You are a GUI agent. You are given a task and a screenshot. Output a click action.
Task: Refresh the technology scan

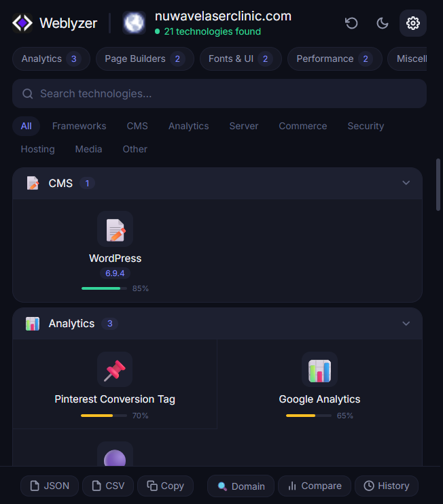tap(351, 23)
